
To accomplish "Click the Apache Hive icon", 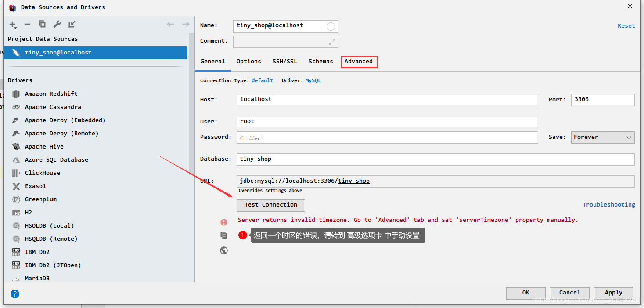I will pyautogui.click(x=16, y=146).
